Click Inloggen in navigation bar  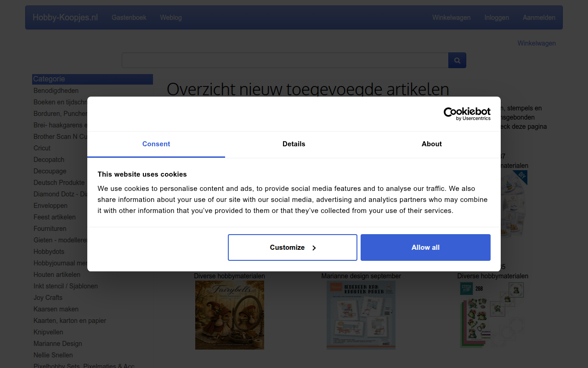coord(497,17)
